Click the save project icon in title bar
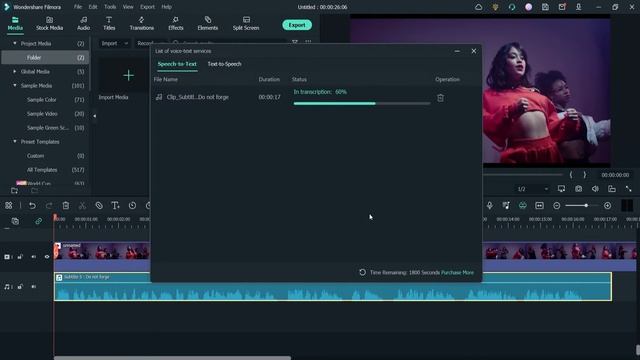The width and height of the screenshot is (640, 360). point(545,7)
